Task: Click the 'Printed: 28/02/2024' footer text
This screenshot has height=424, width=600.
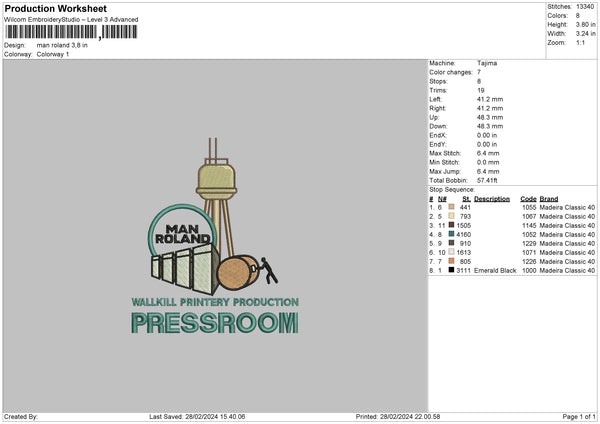Action: coord(398,416)
